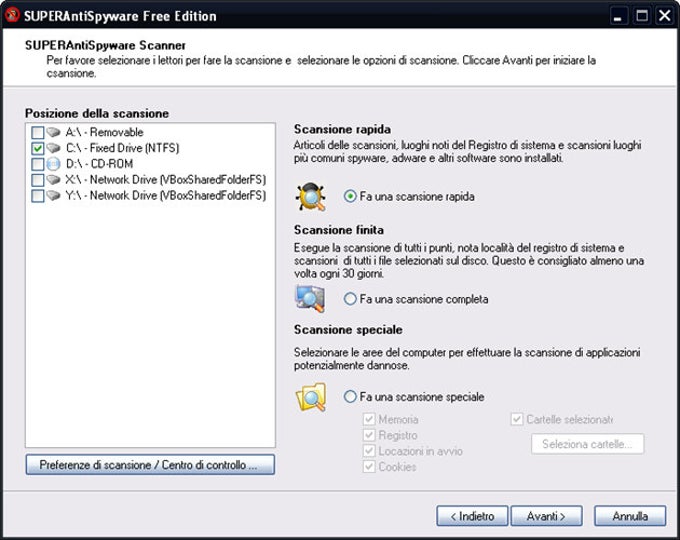Check the X:\ Network Drive checkbox

pyautogui.click(x=38, y=180)
